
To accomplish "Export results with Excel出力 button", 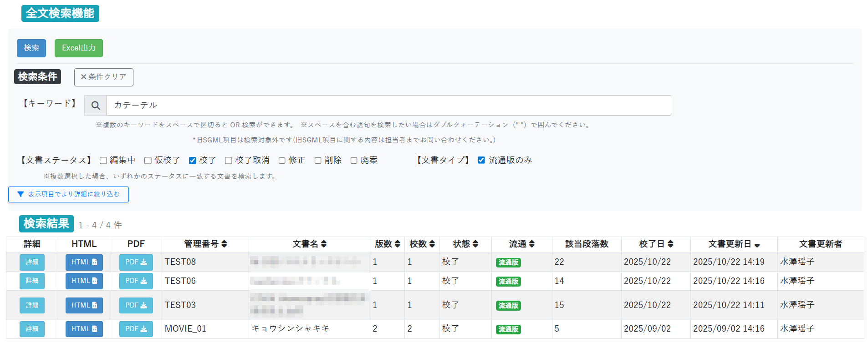I will [78, 48].
